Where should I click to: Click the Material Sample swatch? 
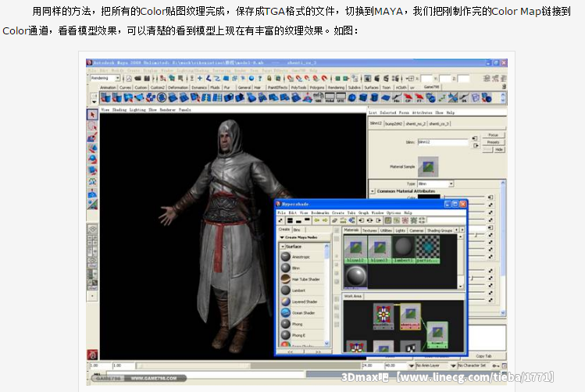click(428, 166)
